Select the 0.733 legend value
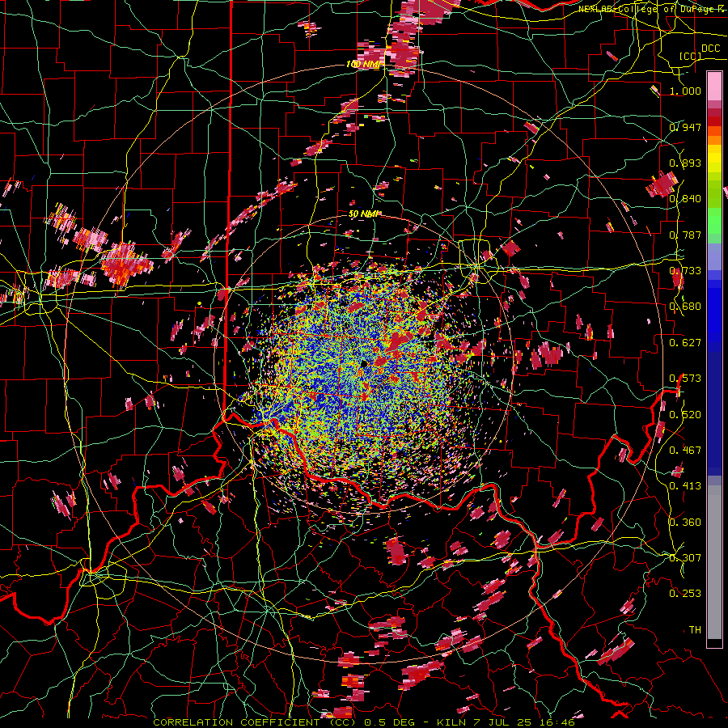 (x=685, y=270)
